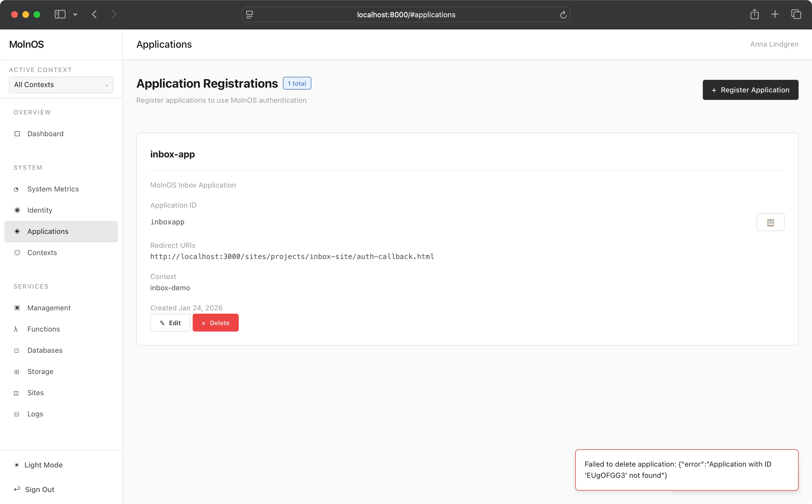Viewport: 812px width, 504px height.
Task: Select Sign Out at the sidebar bottom
Action: [39, 489]
